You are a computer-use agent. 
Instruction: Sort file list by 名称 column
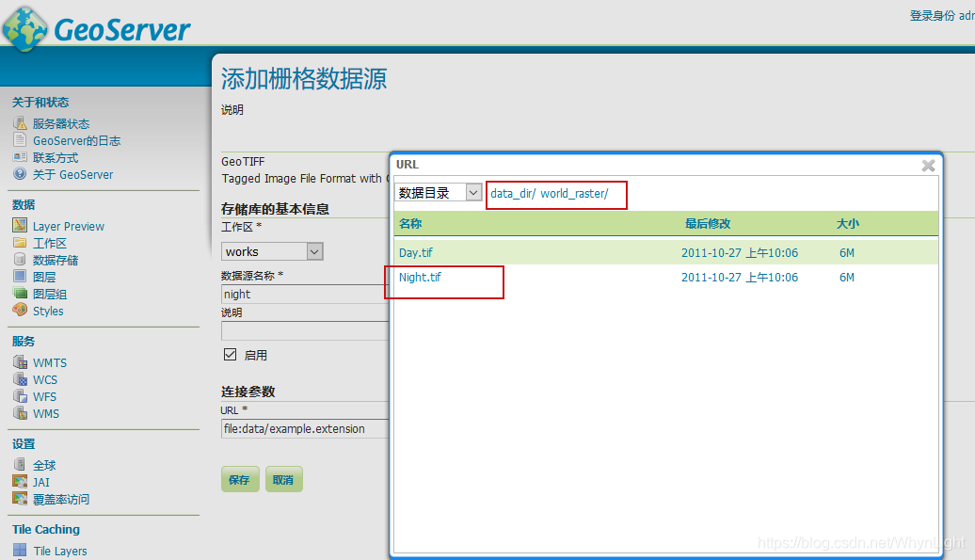tap(409, 223)
